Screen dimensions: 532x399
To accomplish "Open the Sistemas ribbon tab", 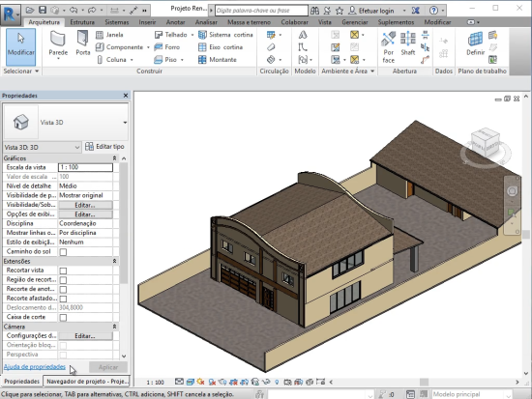I will (117, 22).
